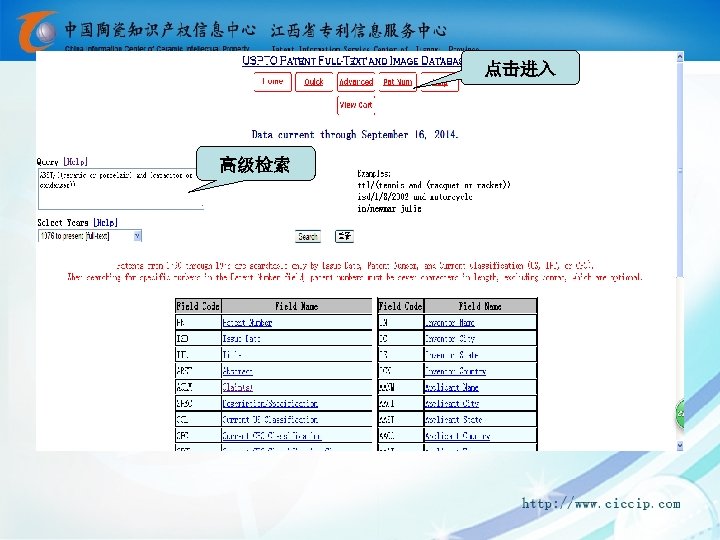Focus the Query text box
This screenshot has width=720, height=540.
coord(121,189)
